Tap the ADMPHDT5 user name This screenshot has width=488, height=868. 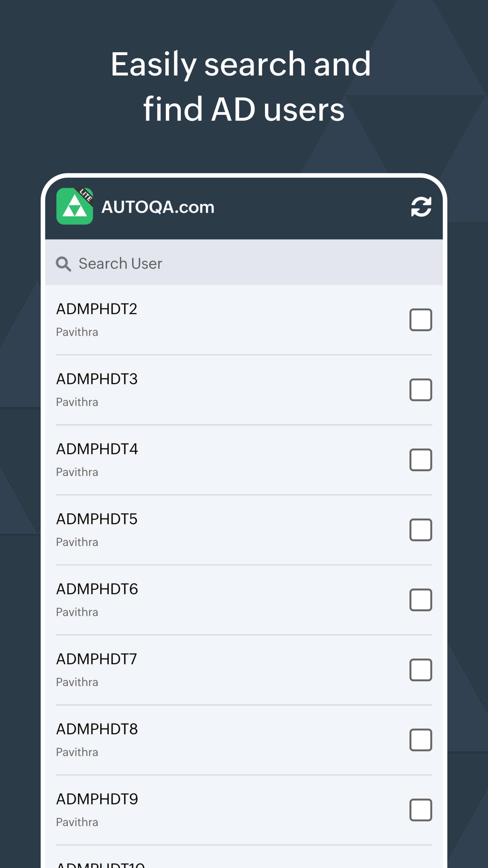coord(97,519)
